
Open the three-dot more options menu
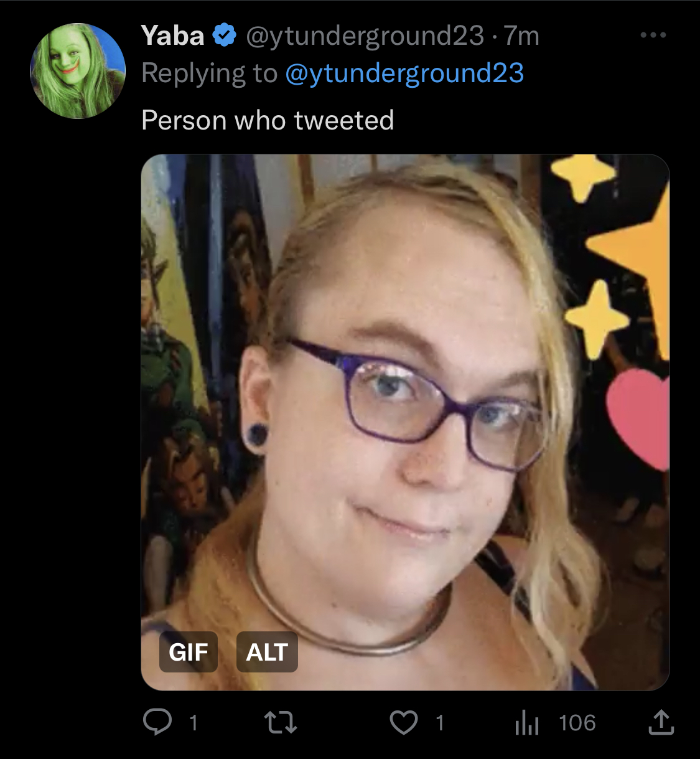pyautogui.click(x=653, y=35)
